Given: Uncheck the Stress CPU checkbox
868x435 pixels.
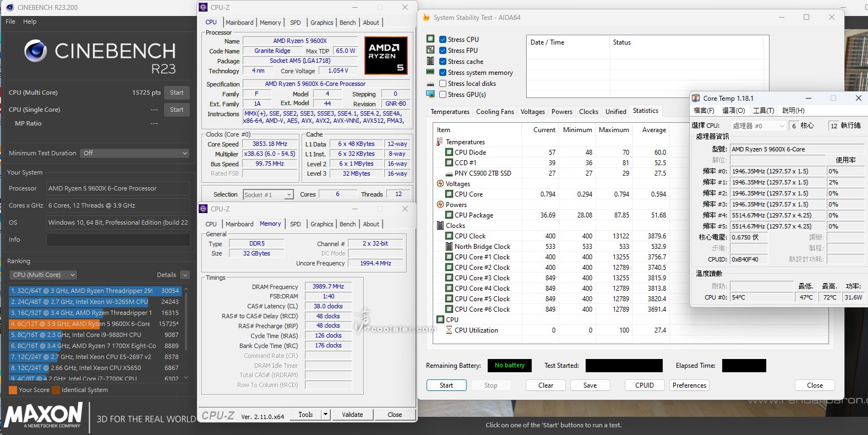Looking at the screenshot, I should (x=443, y=39).
